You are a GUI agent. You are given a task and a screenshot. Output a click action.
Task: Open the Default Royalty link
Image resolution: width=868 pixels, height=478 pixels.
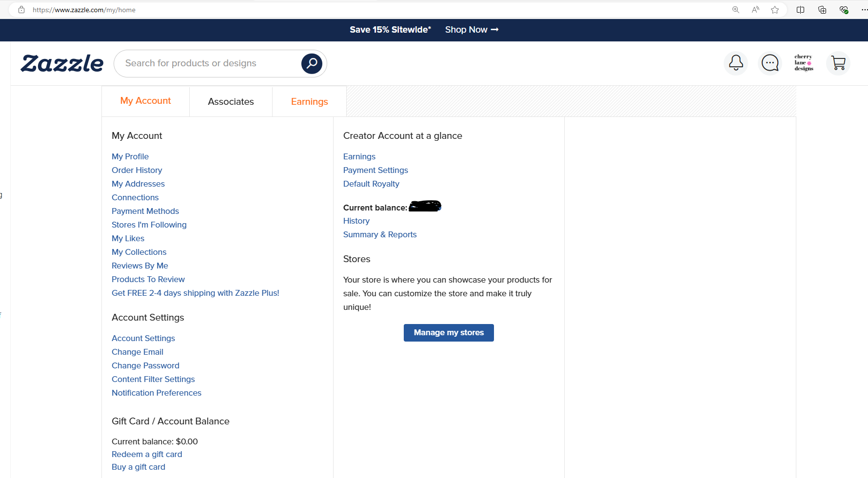pyautogui.click(x=371, y=184)
